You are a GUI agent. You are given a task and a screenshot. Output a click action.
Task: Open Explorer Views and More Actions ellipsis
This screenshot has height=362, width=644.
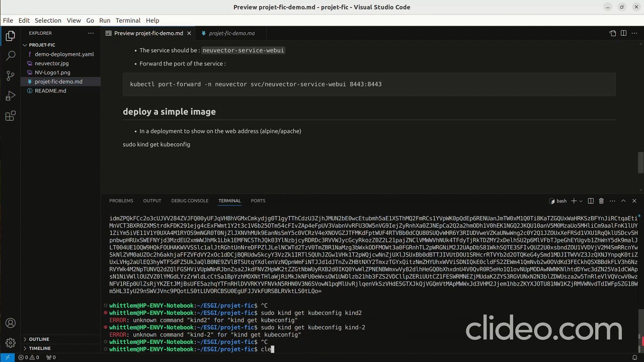click(x=91, y=33)
